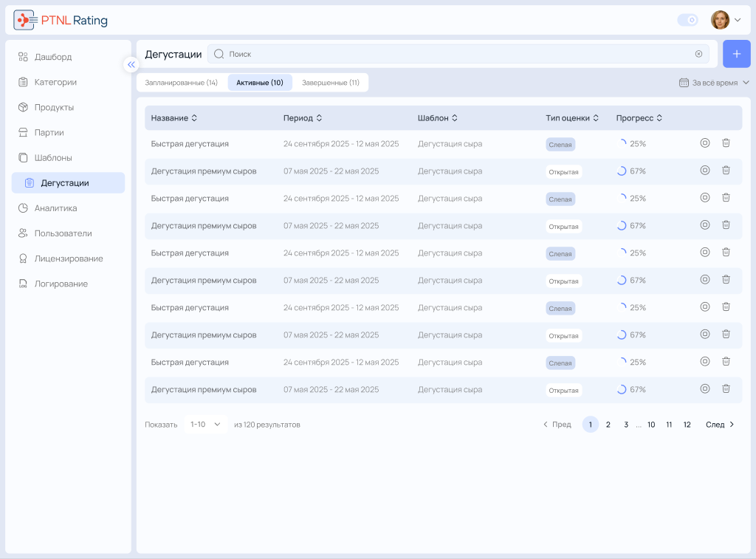Select page 11 in pagination
Viewport: 756px width, 559px height.
[669, 425]
